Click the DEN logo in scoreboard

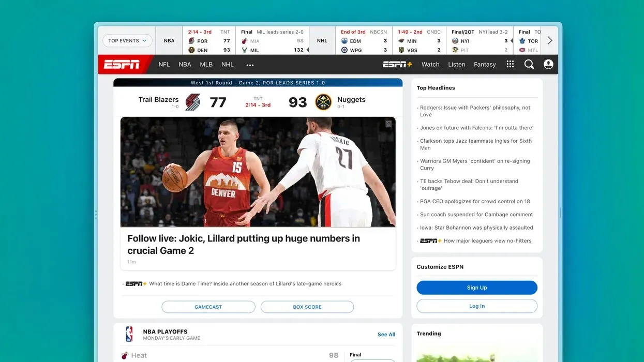click(x=191, y=50)
